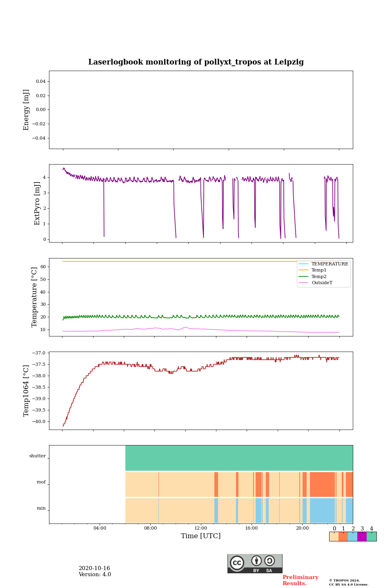Click the Creative Commons CC logo
392x588 pixels.
[237, 563]
